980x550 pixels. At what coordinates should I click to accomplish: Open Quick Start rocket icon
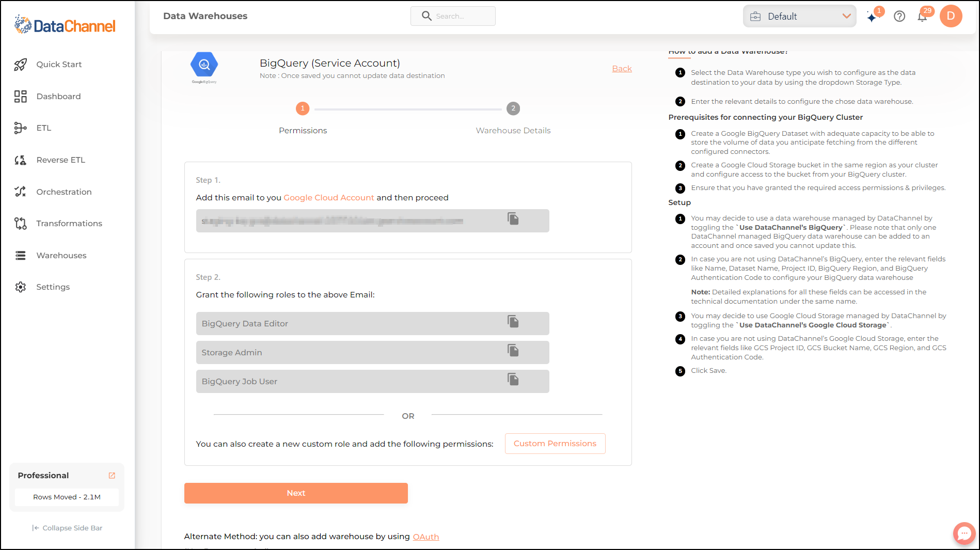pos(21,65)
